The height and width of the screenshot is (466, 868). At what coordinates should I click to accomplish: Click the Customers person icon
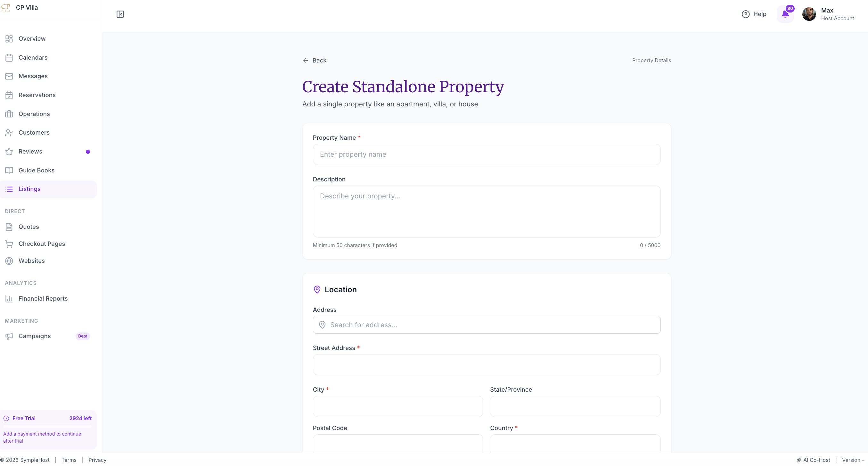click(x=9, y=132)
